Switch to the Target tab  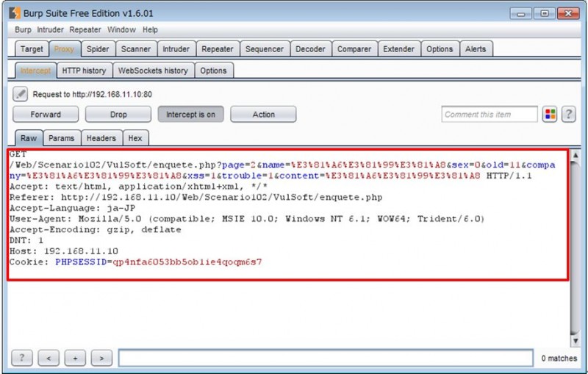(x=32, y=49)
